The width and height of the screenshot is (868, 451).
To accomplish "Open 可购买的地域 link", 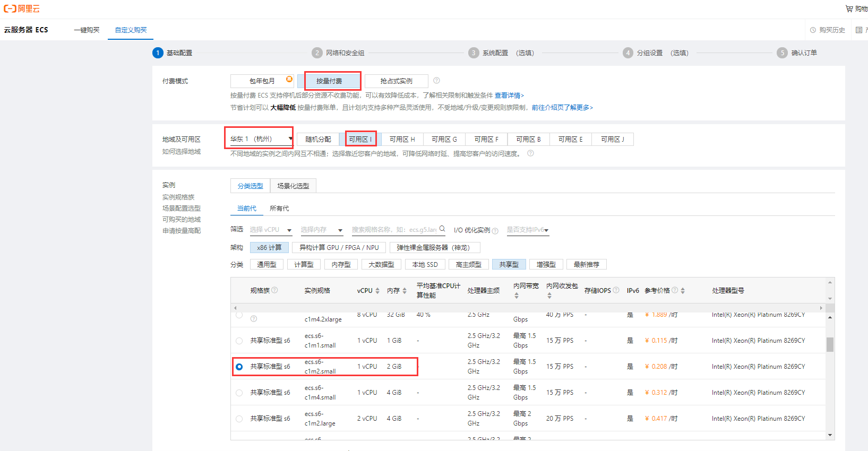I will (x=182, y=220).
